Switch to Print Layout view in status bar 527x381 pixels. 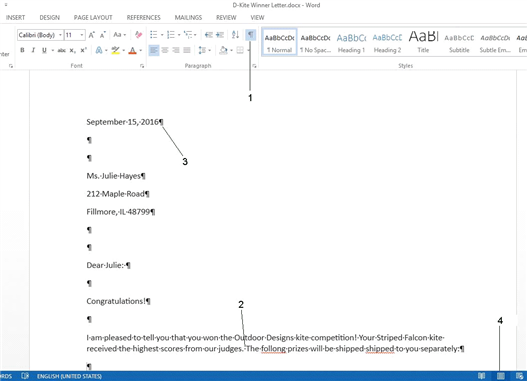[x=500, y=376]
